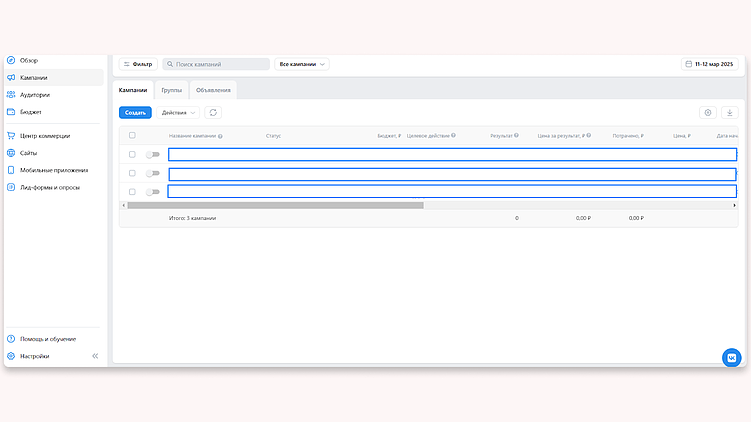Image resolution: width=751 pixels, height=422 pixels.
Task: Click the help icon beside Название кампании
Action: point(220,137)
